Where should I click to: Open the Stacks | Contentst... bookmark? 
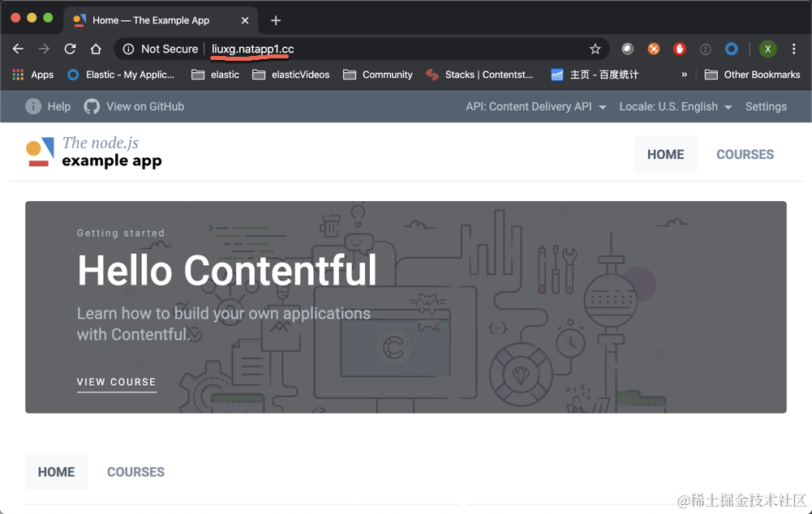tap(479, 75)
